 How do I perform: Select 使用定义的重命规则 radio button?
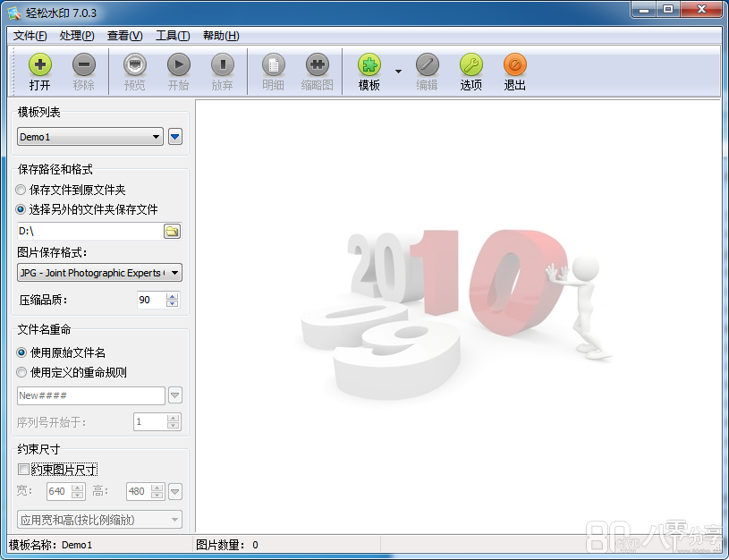pyautogui.click(x=21, y=372)
